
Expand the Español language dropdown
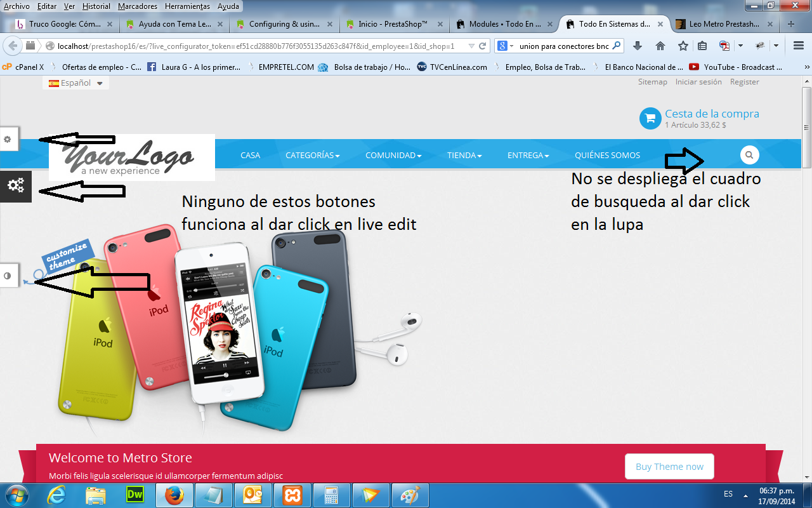coord(76,83)
